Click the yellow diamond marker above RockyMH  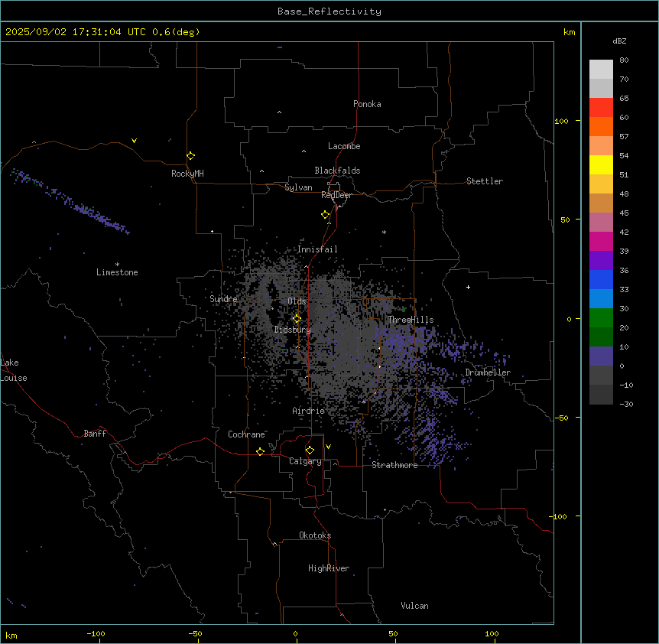[x=190, y=156]
